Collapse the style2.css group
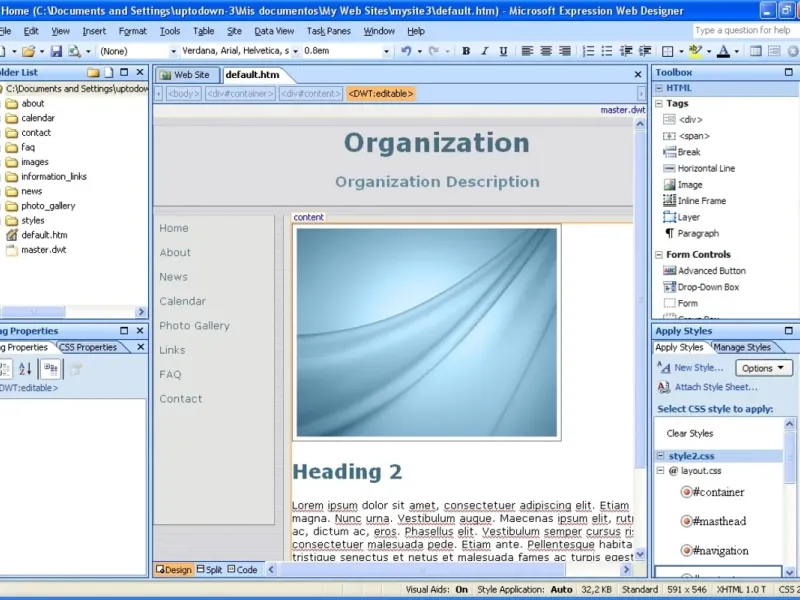Viewport: 800px width, 600px height. [x=660, y=456]
